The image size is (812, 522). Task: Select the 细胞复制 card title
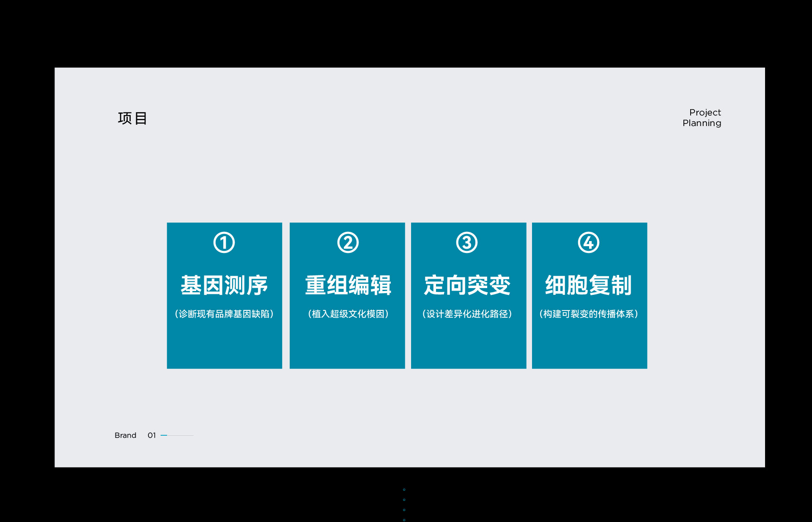click(x=588, y=285)
